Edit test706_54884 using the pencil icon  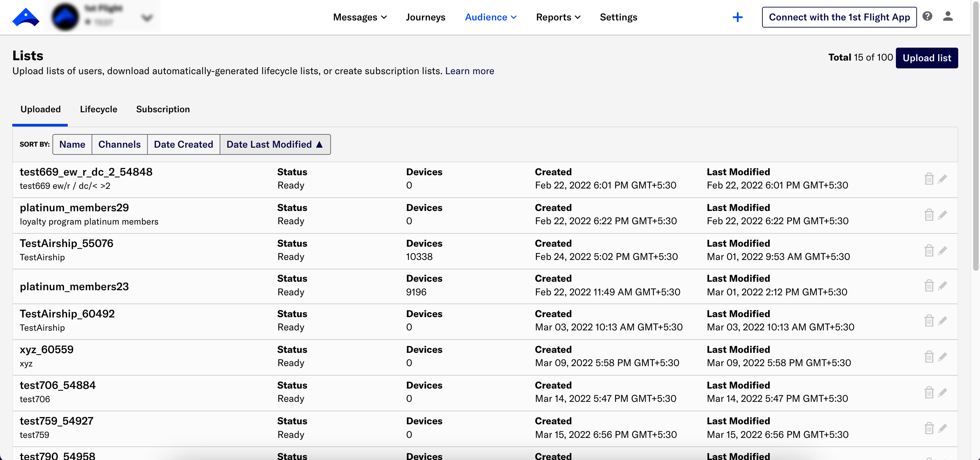[x=942, y=392]
